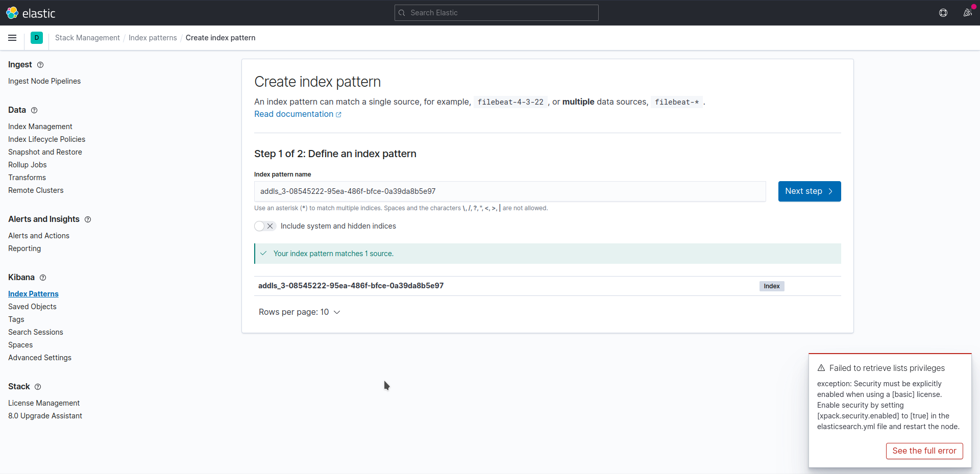Click the help icon next to Stack heading
Image resolution: width=980 pixels, height=474 pixels.
(38, 387)
